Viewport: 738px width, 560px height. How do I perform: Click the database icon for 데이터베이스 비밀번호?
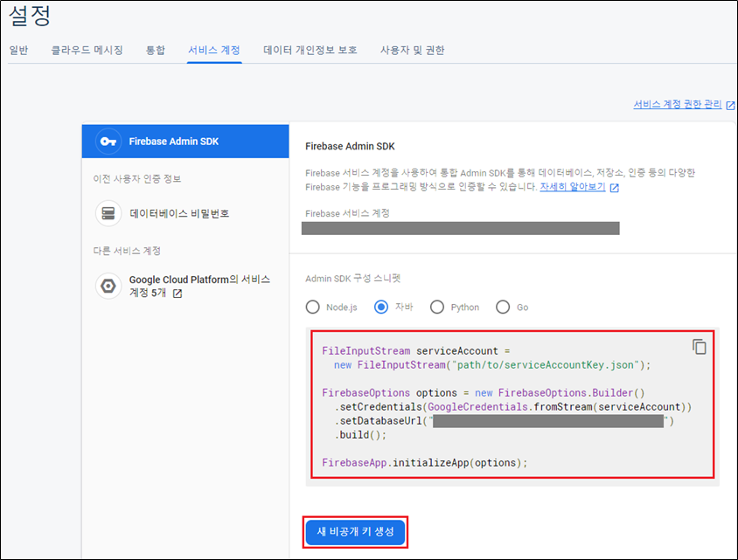[108, 213]
